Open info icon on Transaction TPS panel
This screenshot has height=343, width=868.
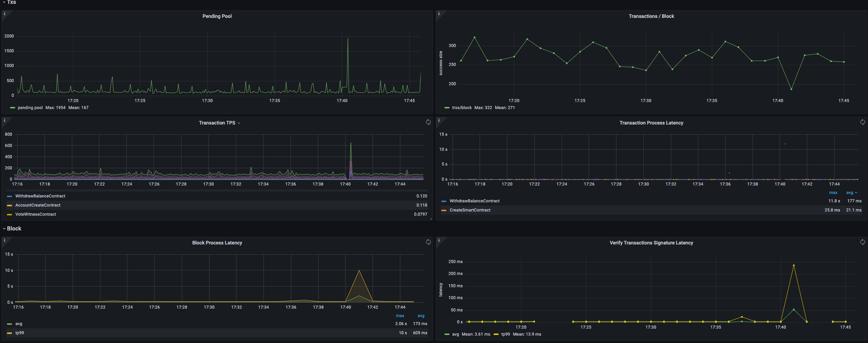(5, 120)
